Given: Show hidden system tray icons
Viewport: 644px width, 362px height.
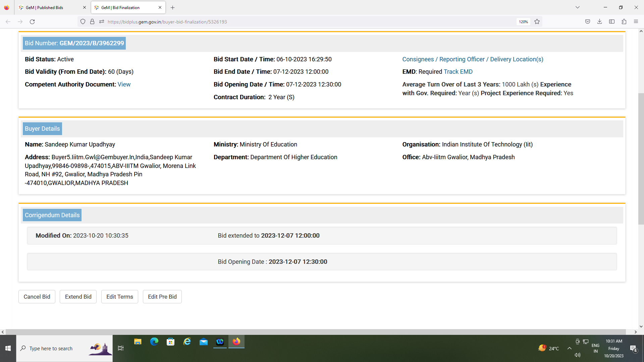Looking at the screenshot, I should point(570,349).
